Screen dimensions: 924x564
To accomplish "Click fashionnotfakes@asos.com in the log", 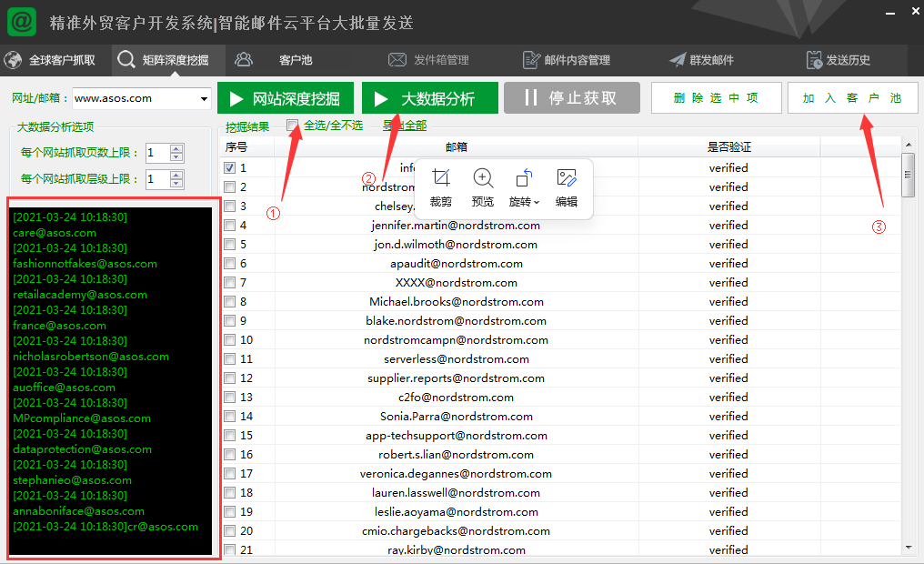I will (85, 264).
